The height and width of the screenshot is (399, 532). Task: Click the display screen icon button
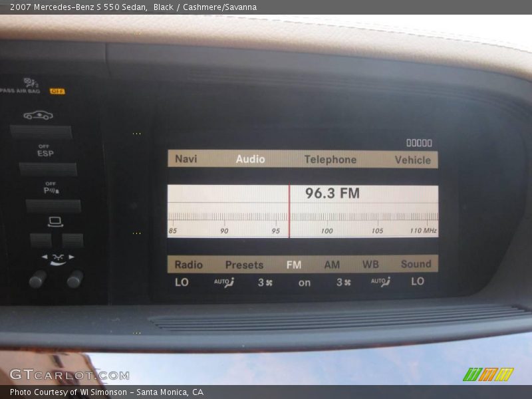[55, 222]
